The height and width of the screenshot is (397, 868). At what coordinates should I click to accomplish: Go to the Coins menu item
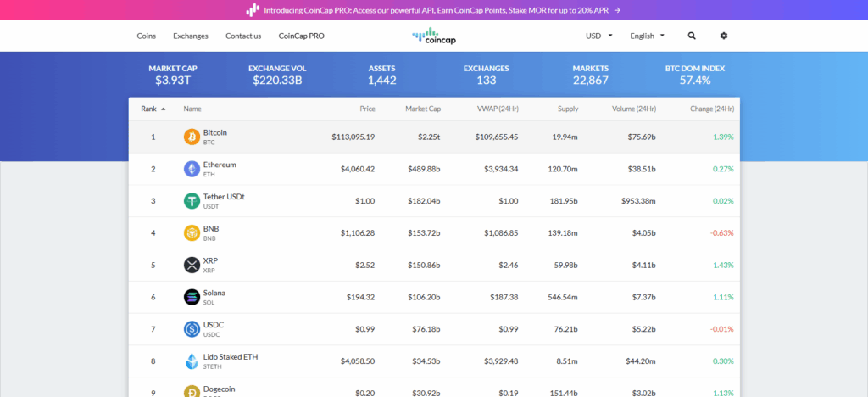[147, 36]
